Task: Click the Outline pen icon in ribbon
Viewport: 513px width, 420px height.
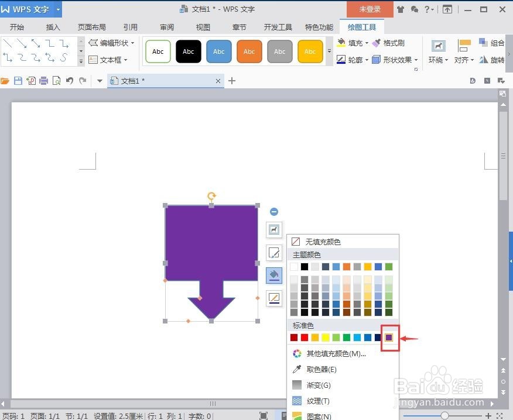Action: pos(341,60)
